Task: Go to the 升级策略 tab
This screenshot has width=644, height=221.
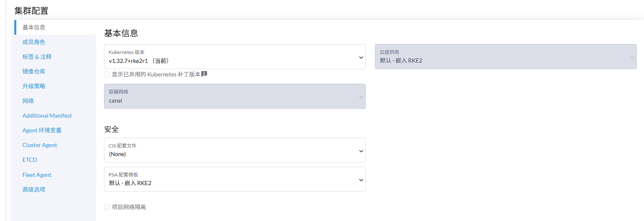Action: (34, 86)
